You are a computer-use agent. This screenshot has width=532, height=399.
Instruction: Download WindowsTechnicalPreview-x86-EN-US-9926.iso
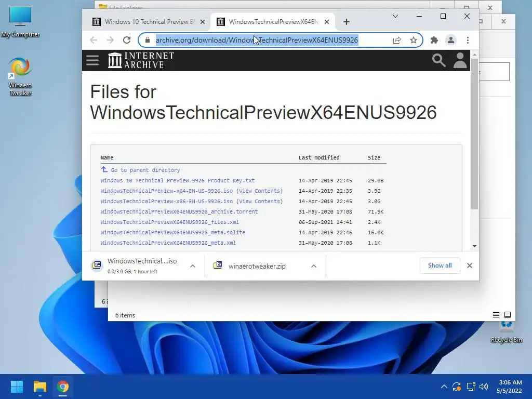pyautogui.click(x=167, y=201)
